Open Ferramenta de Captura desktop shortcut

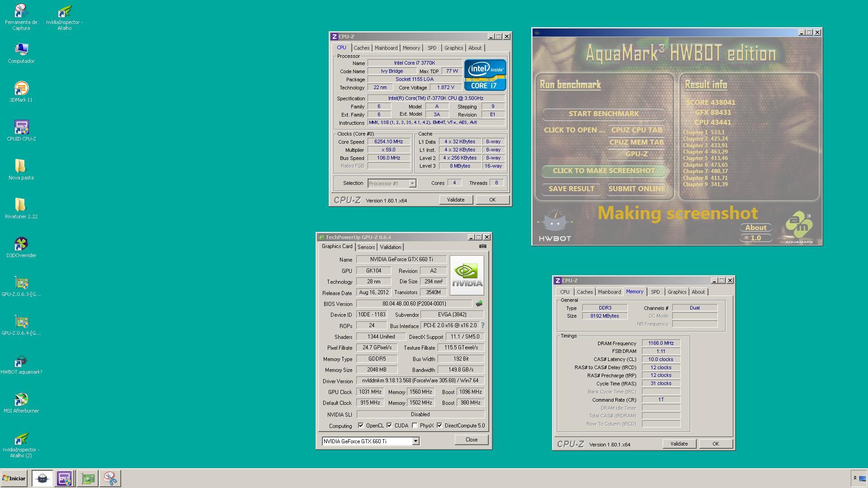coord(21,17)
